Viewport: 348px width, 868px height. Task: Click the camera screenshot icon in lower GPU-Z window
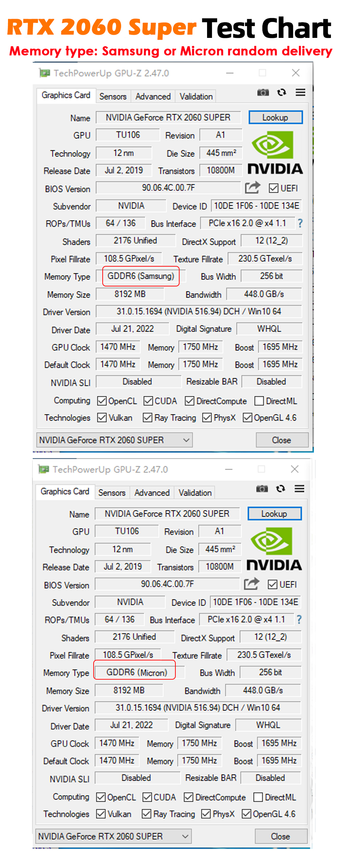pyautogui.click(x=262, y=489)
